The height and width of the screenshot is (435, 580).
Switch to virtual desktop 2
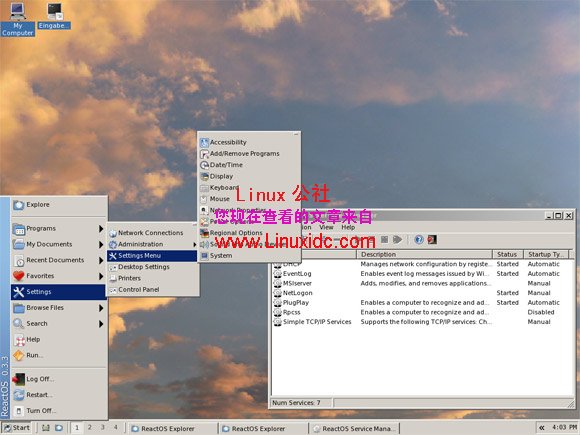90,428
